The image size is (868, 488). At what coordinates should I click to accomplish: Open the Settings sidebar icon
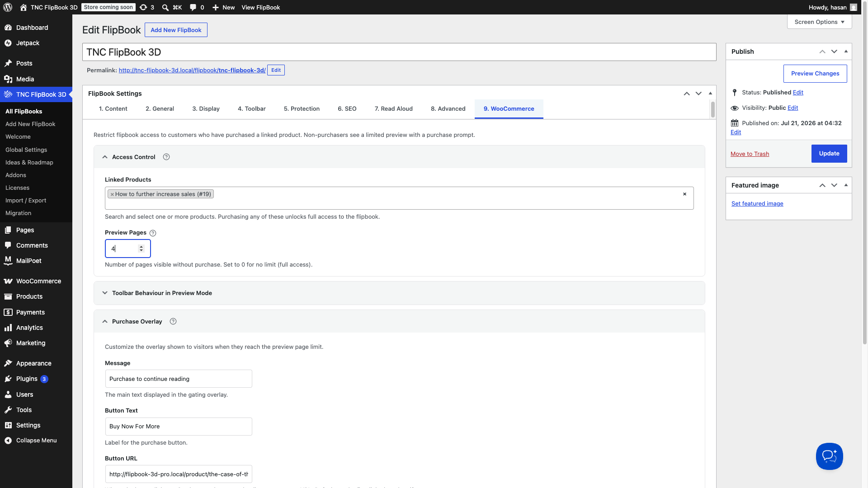pos(8,425)
